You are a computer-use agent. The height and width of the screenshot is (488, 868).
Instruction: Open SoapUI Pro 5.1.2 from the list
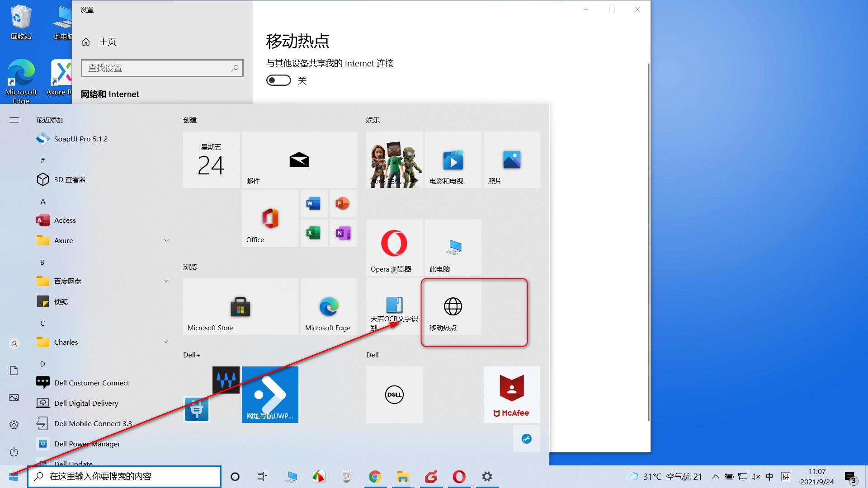[103, 139]
